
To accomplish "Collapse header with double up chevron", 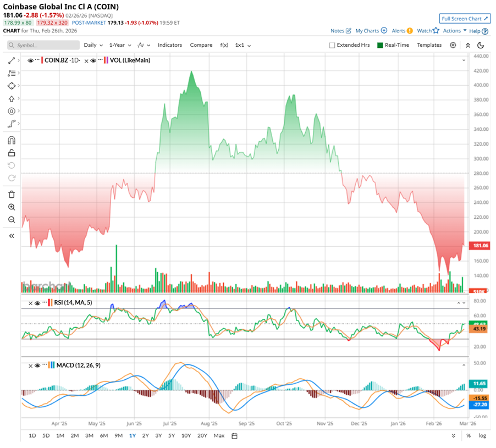I will pyautogui.click(x=468, y=45).
